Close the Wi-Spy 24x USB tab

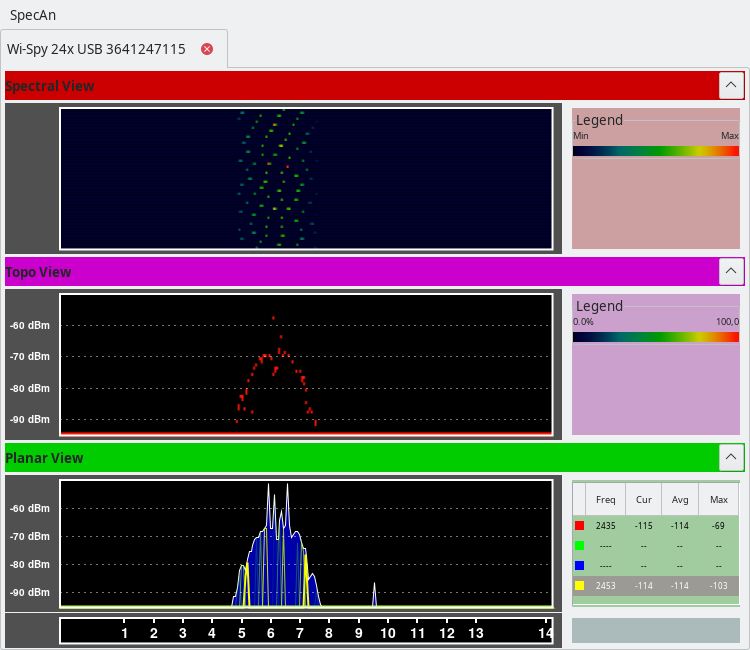[x=207, y=49]
